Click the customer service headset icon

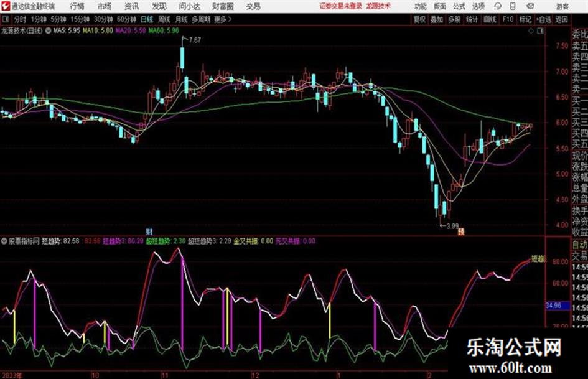coord(498,6)
